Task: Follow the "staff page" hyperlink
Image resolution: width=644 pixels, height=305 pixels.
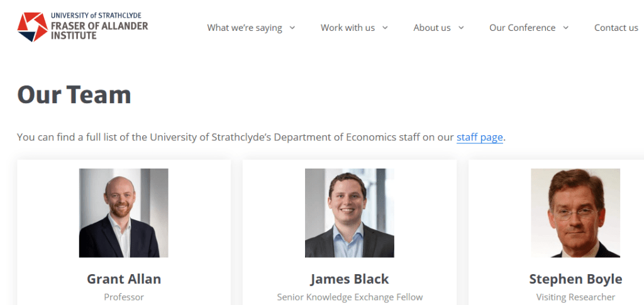Action: click(x=480, y=137)
